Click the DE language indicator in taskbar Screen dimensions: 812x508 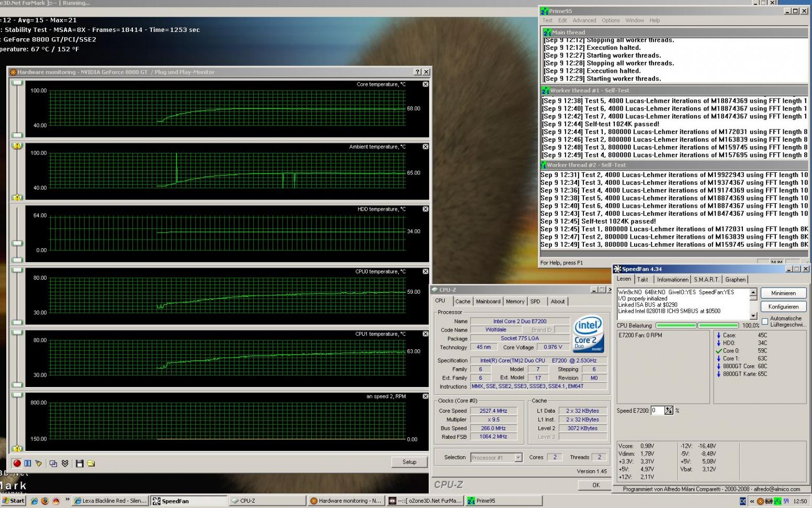743,501
